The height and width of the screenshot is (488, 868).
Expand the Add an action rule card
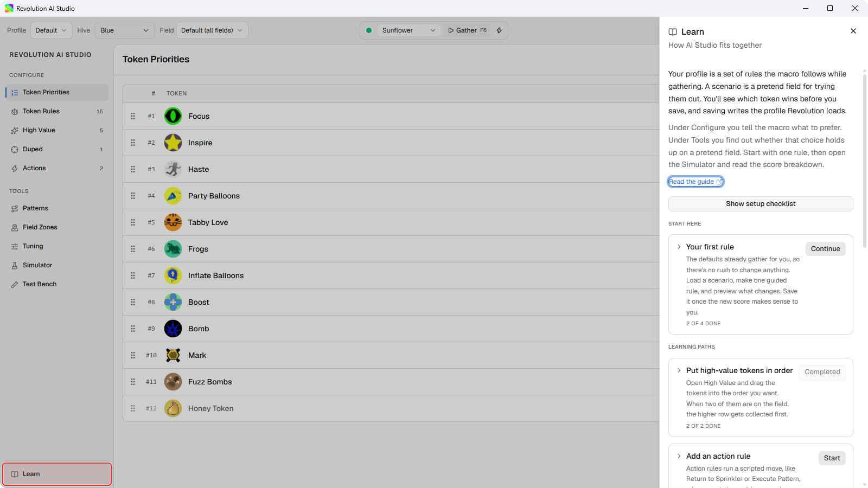[679, 456]
